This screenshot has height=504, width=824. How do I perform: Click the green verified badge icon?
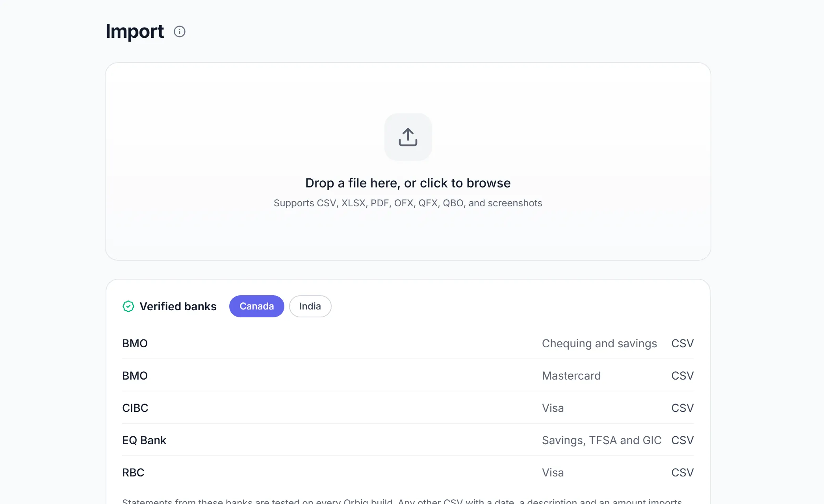point(128,306)
